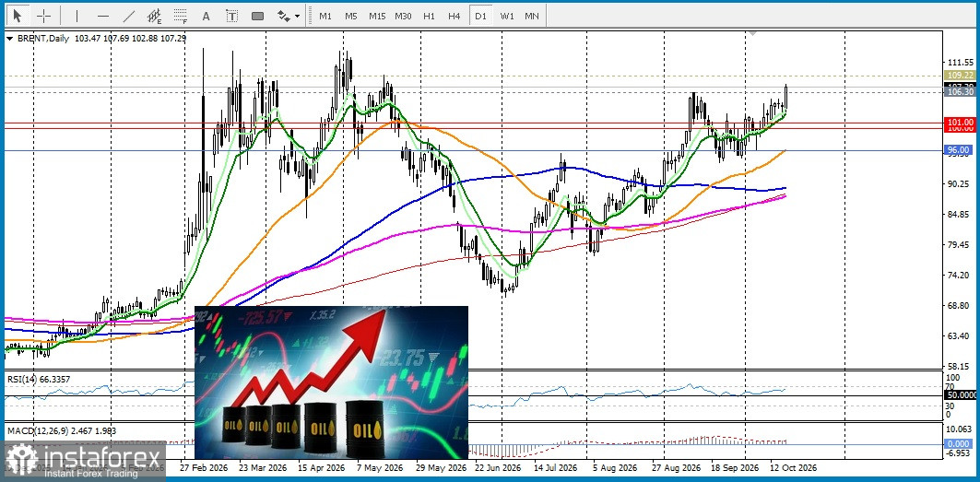Switch to the H1 timeframe
Viewport: 980px width, 482px height.
429,16
